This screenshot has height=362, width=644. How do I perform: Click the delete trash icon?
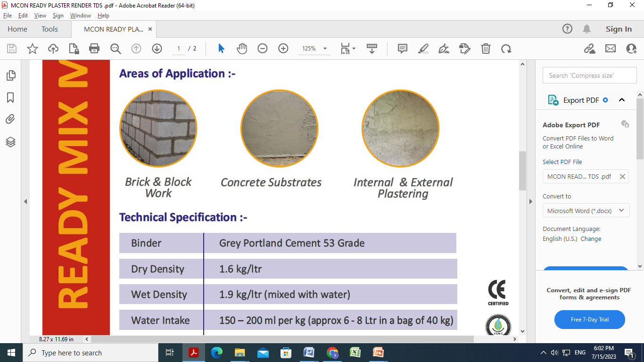(x=486, y=49)
